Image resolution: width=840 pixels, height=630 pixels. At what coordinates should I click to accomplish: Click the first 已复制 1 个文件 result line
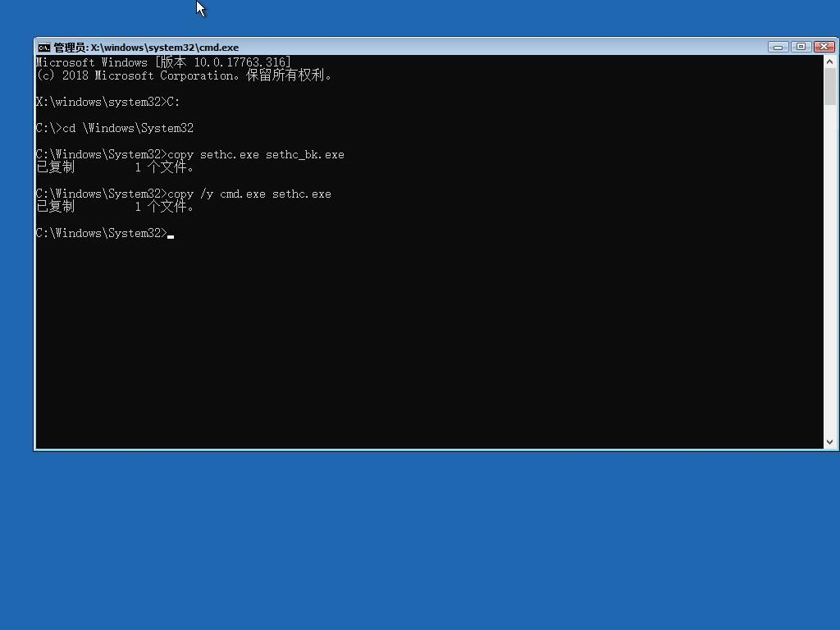pyautogui.click(x=115, y=167)
